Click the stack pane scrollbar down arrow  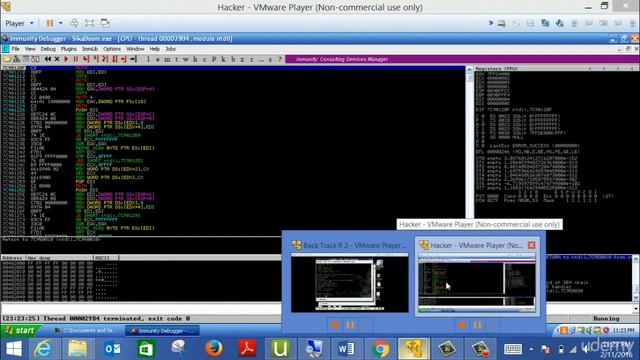(636, 298)
